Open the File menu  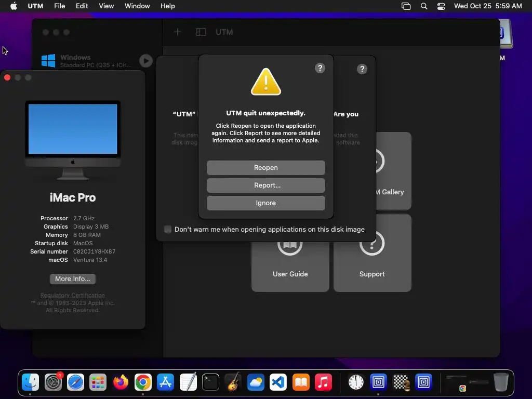[x=59, y=6]
